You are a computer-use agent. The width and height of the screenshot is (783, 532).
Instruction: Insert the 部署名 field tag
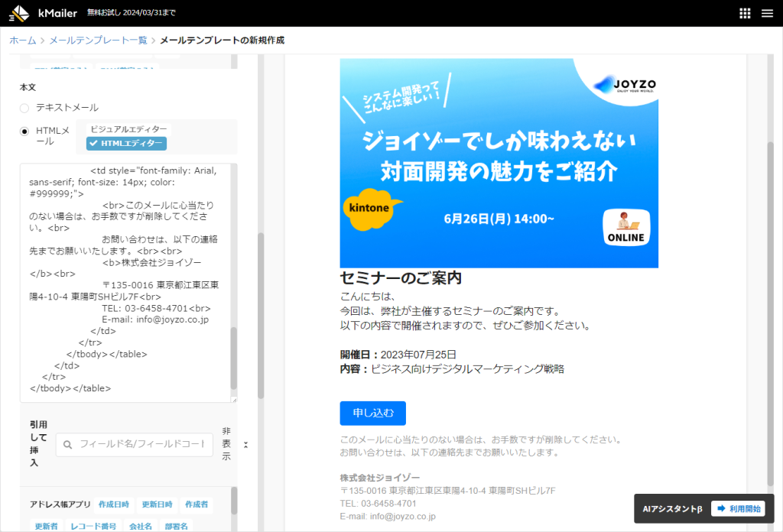[x=177, y=526]
